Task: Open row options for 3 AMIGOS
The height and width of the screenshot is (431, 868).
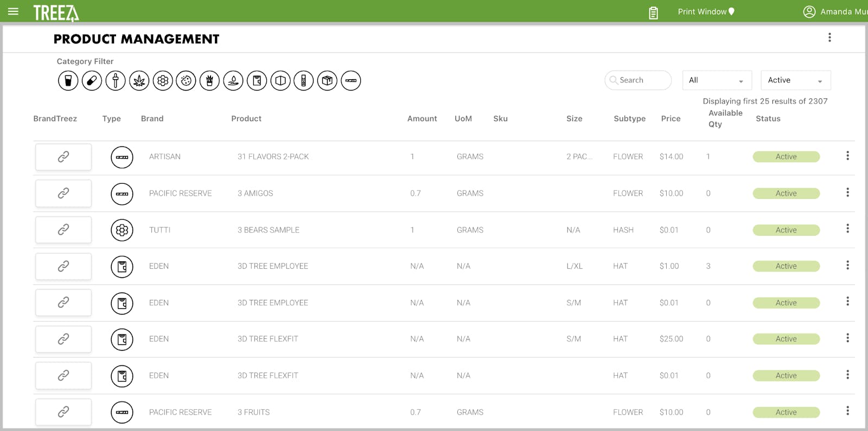Action: pos(847,192)
